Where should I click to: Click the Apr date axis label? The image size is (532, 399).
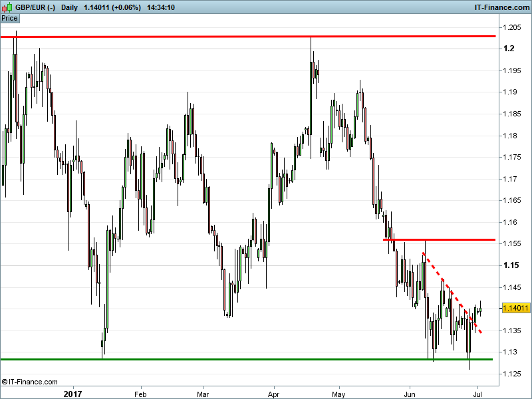click(x=274, y=394)
